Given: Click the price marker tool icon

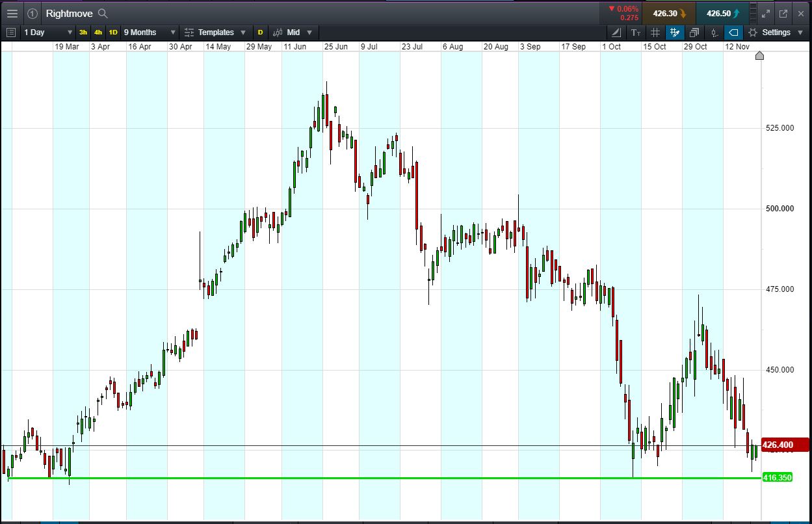Looking at the screenshot, I should pos(714,32).
